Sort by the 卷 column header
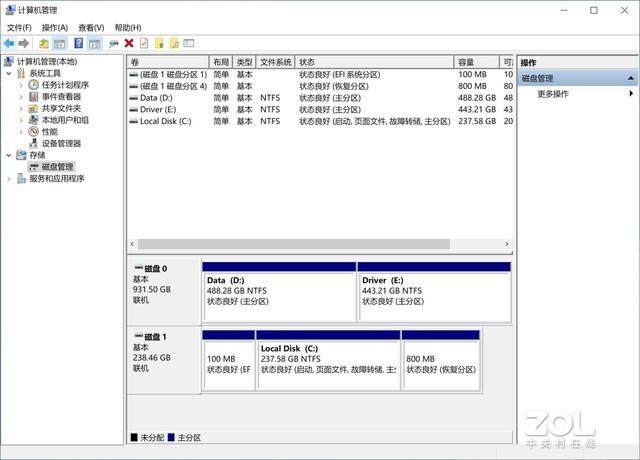The width and height of the screenshot is (640, 460). (x=168, y=62)
